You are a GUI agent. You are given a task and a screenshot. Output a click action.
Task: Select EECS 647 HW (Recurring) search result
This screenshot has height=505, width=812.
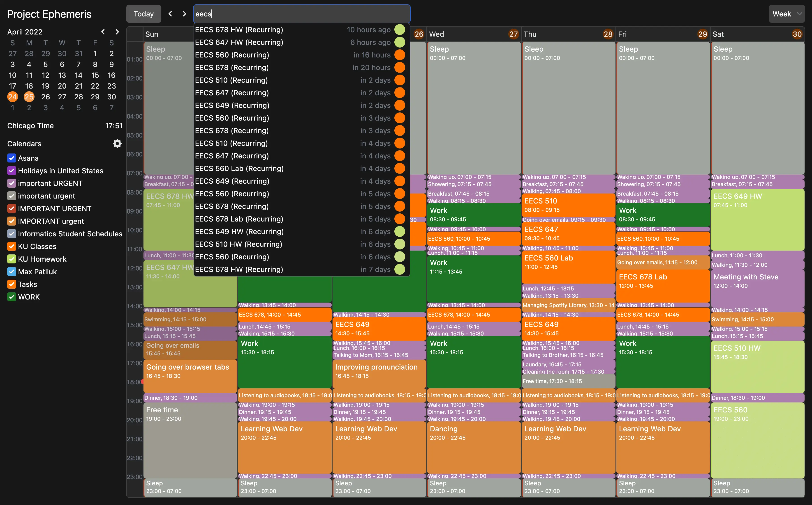[x=239, y=42]
